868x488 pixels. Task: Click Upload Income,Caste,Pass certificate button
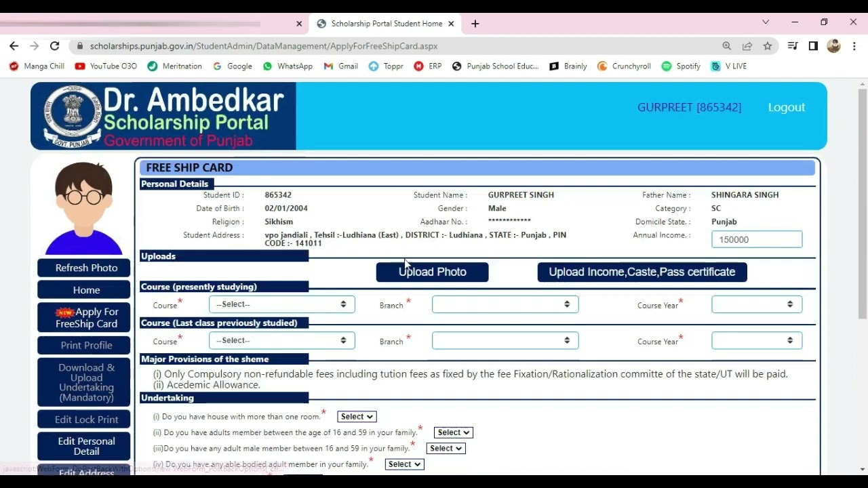(x=642, y=272)
